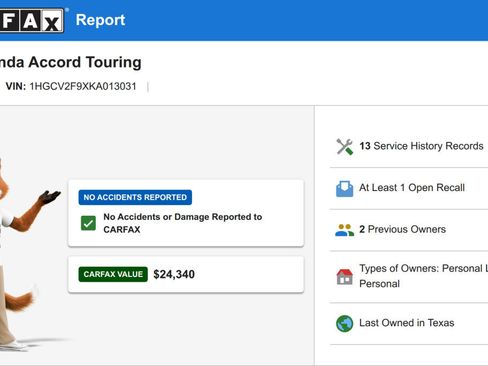The image size is (488, 366).
Task: Click the VIN number 1HGCV2F9XKA013031
Action: [x=83, y=87]
